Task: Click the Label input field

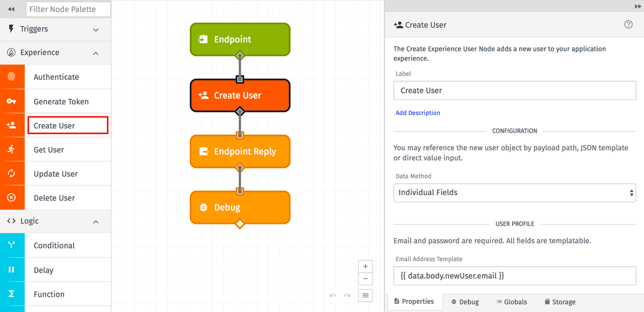Action: pos(515,90)
